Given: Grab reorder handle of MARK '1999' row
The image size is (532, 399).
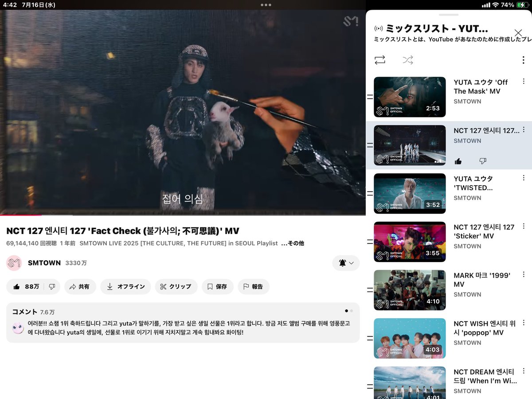Looking at the screenshot, I should point(370,290).
